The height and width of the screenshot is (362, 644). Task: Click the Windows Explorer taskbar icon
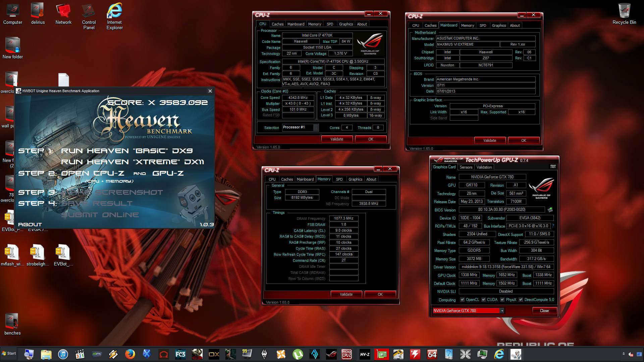tap(46, 354)
